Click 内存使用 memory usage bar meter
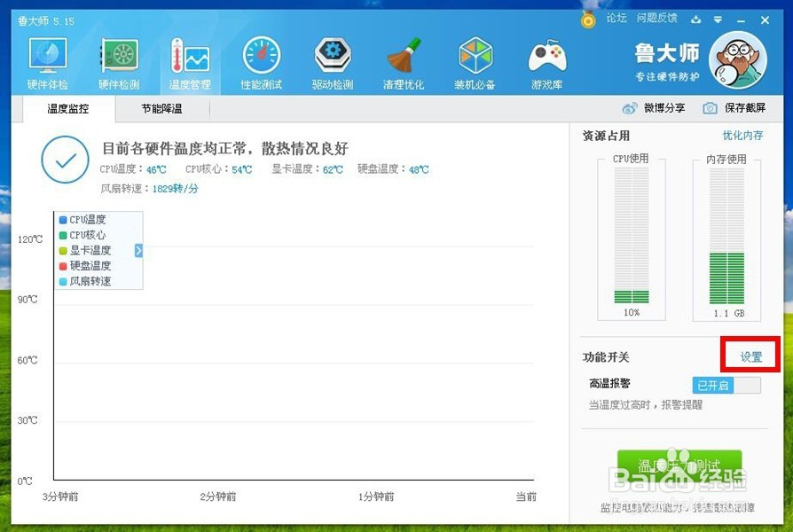Screen dimensions: 793x532 pos(726,236)
